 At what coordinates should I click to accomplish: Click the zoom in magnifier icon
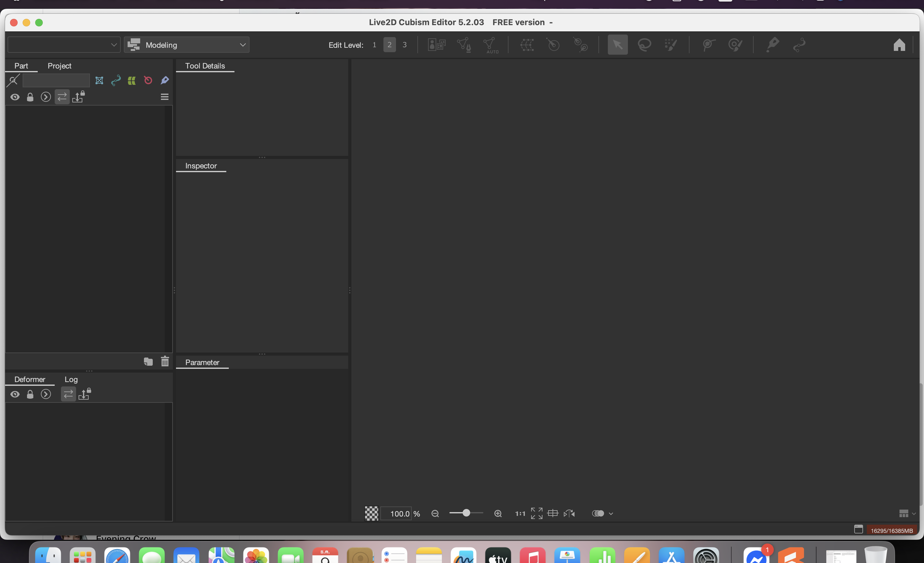coord(498,514)
